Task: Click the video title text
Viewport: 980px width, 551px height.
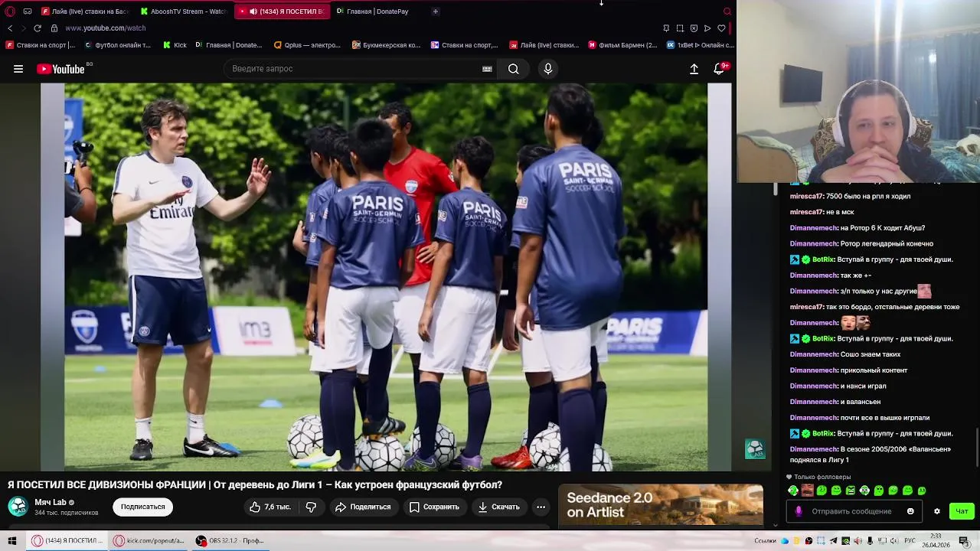Action: [255, 485]
